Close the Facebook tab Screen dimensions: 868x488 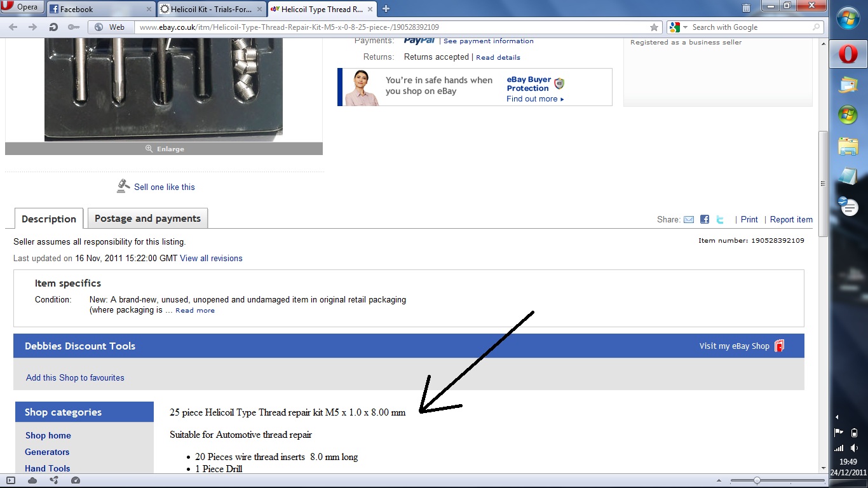[149, 10]
